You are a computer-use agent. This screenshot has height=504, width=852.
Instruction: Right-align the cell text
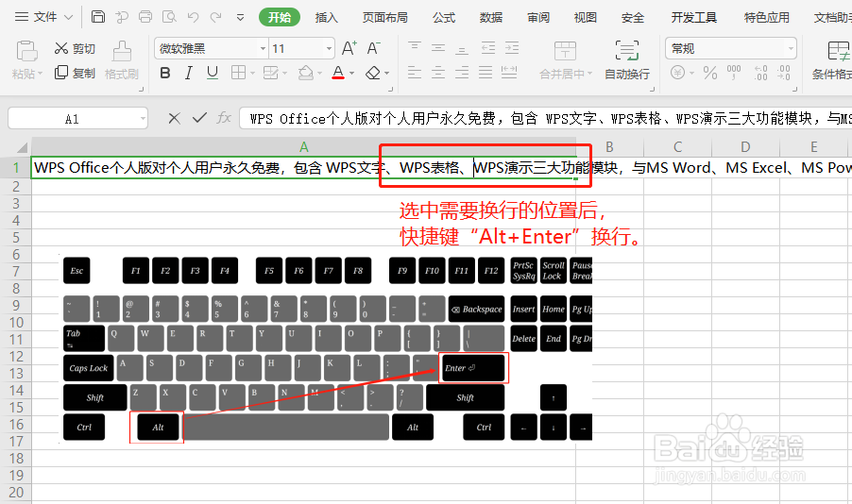click(462, 73)
